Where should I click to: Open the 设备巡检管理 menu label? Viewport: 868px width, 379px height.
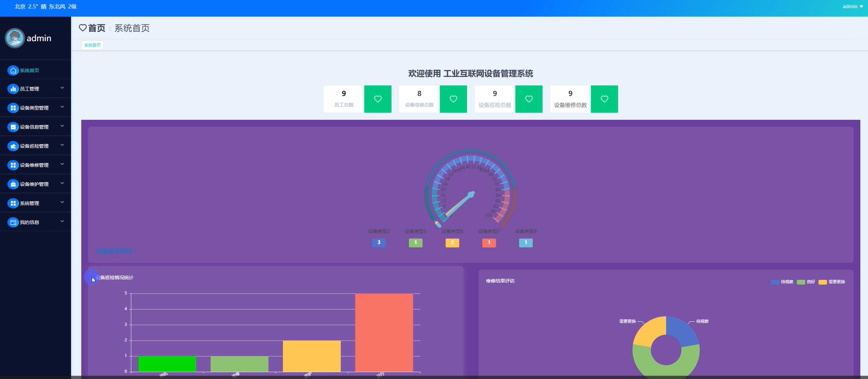coord(34,146)
